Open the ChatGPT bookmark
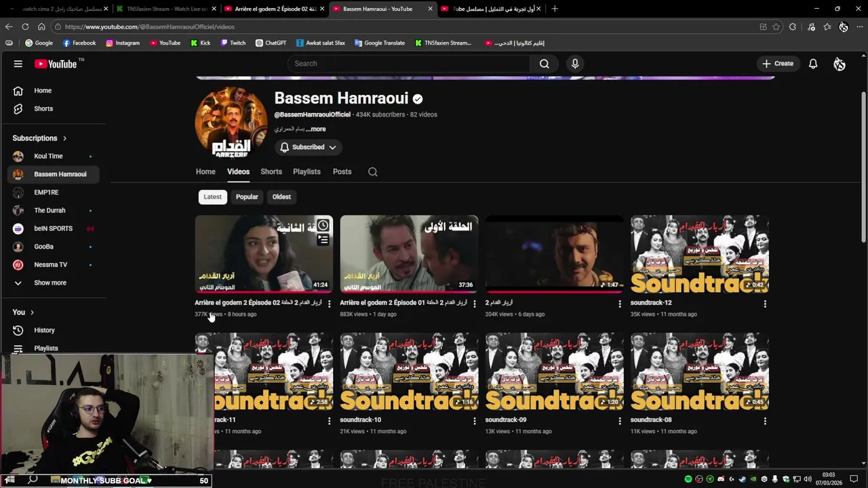 [x=271, y=43]
